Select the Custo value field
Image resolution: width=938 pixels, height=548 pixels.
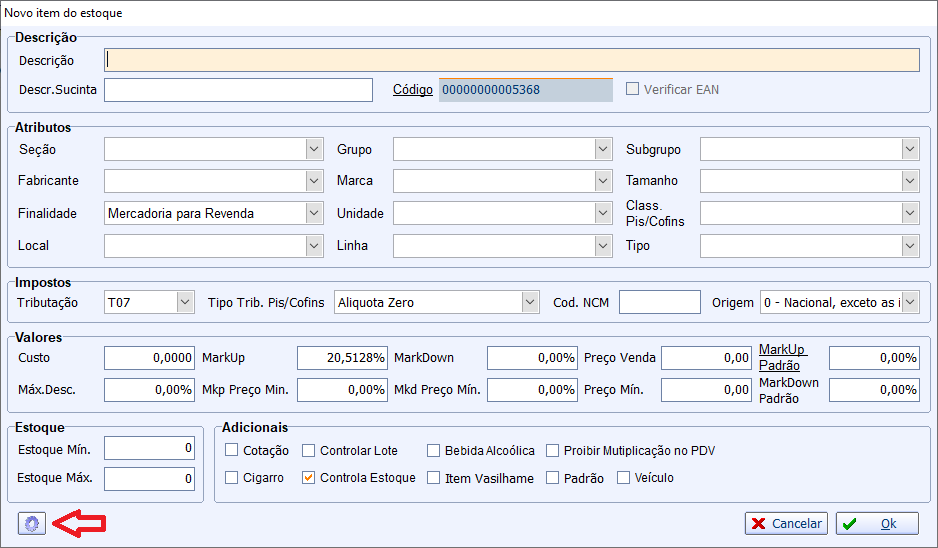point(149,358)
